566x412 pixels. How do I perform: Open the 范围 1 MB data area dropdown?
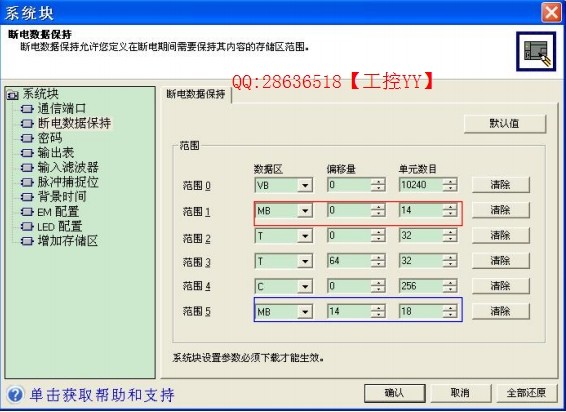(x=305, y=211)
